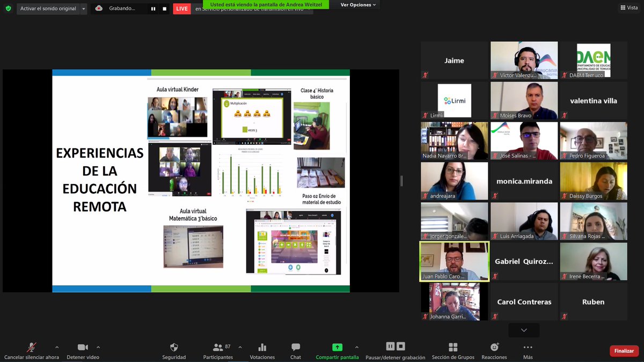Select monica.miranda participant tile
Image resolution: width=644 pixels, height=362 pixels.
pyautogui.click(x=524, y=181)
